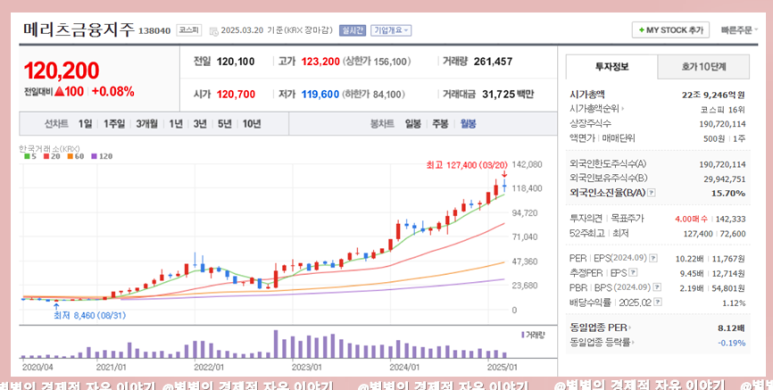The width and height of the screenshot is (773, 390).
Task: Click the 시가 value 120,700
Action: (x=236, y=94)
